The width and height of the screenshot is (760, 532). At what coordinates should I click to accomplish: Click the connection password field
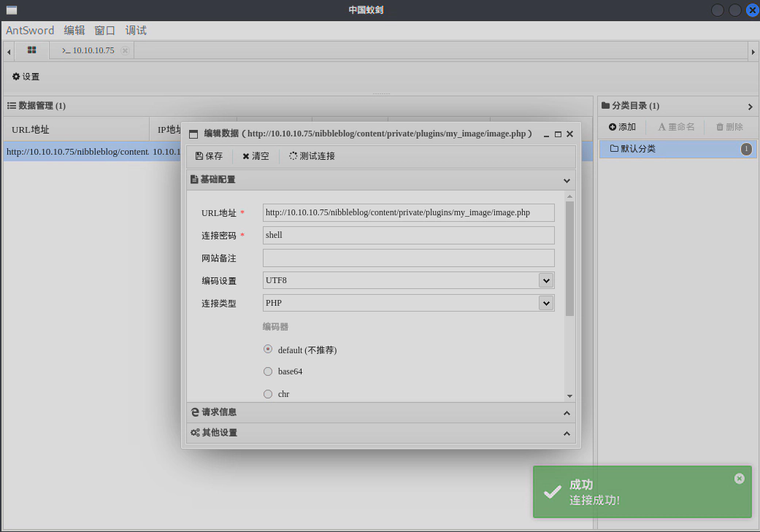[x=408, y=235]
